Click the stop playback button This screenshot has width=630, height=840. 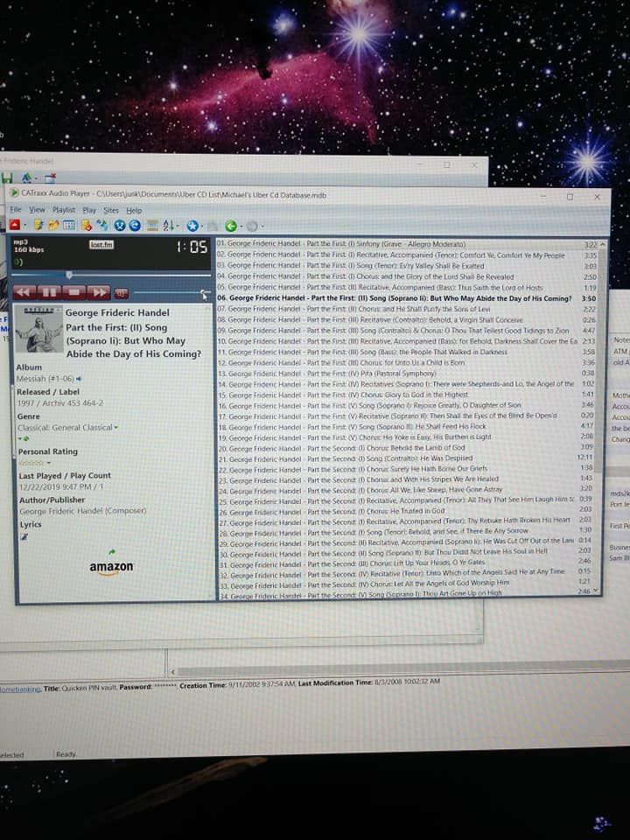[x=74, y=291]
